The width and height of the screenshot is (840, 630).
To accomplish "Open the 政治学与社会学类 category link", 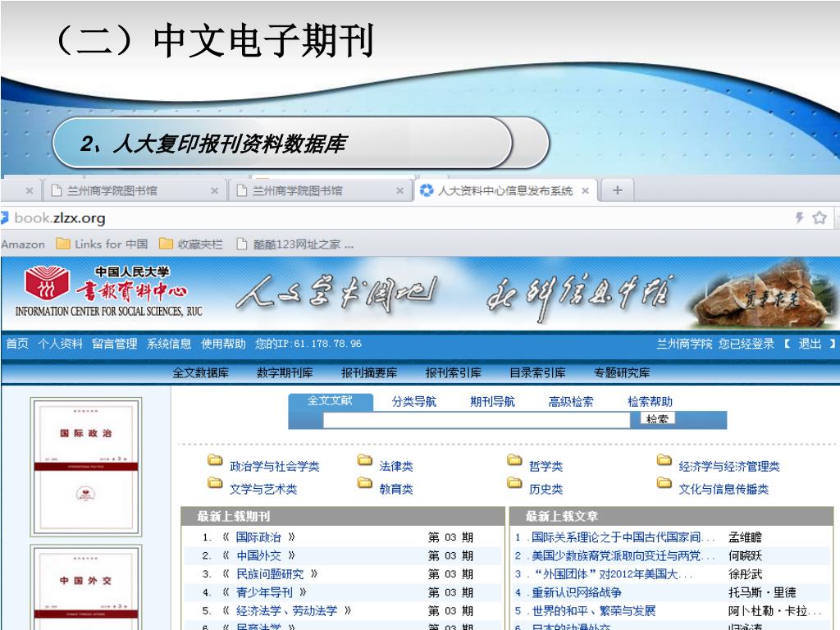I will pos(274,467).
